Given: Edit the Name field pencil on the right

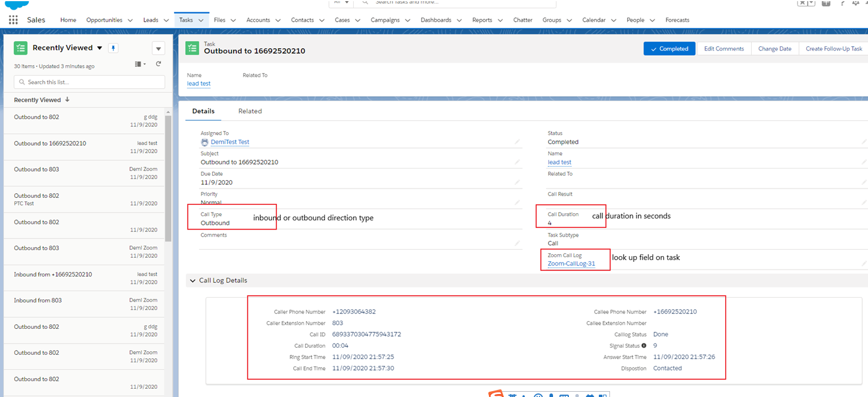Looking at the screenshot, I should [x=864, y=162].
